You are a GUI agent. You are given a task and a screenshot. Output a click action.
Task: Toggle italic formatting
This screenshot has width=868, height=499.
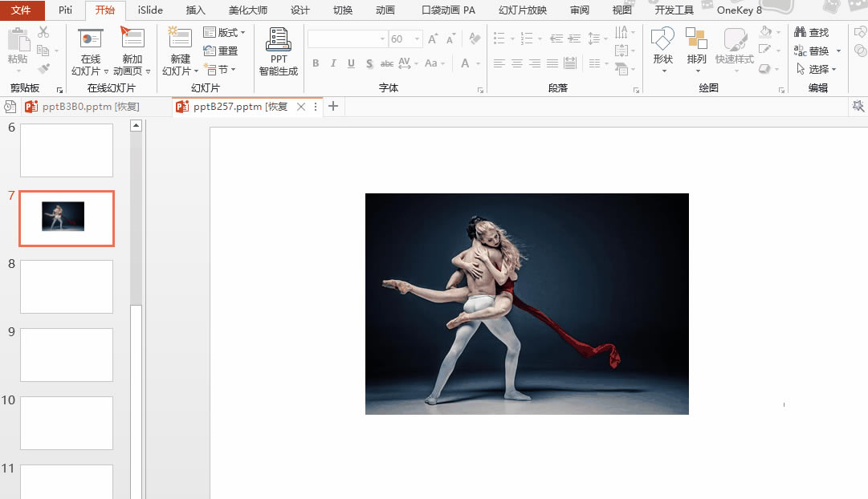pyautogui.click(x=333, y=63)
